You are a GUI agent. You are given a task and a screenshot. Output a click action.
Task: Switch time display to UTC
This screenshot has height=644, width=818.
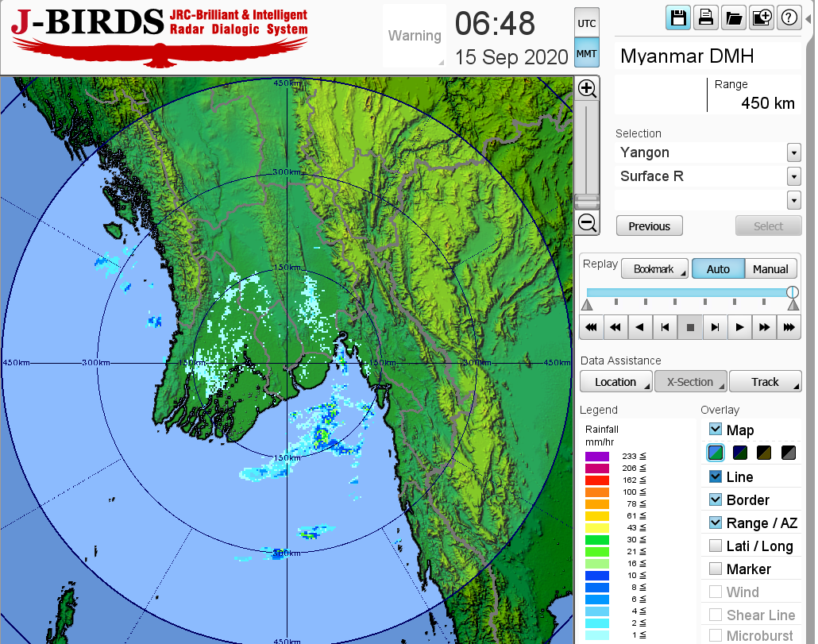pos(587,24)
